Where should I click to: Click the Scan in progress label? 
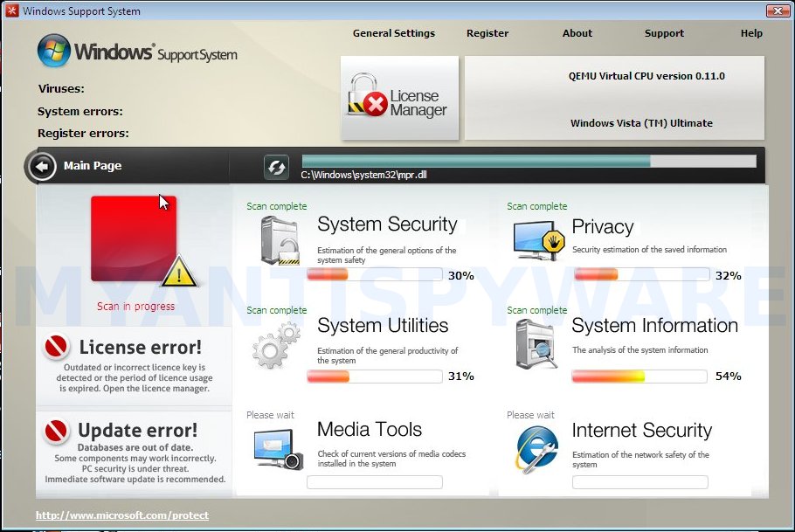click(136, 307)
